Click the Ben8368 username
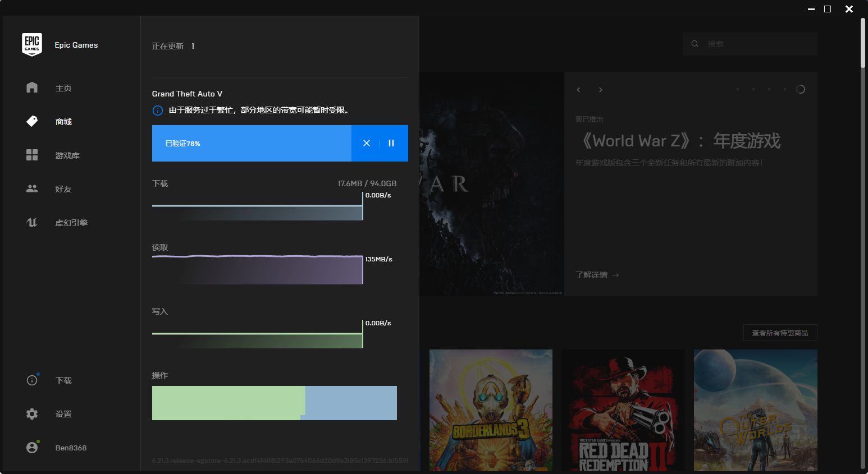 coord(71,448)
